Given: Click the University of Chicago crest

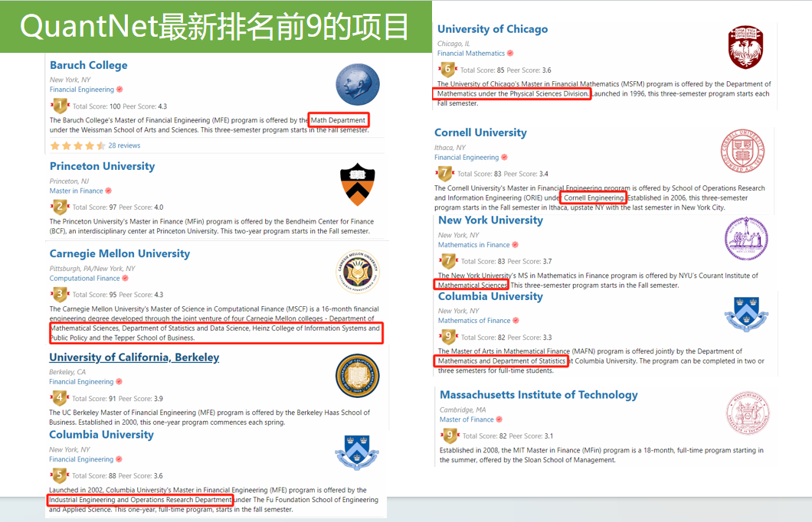Looking at the screenshot, I should pos(745,47).
